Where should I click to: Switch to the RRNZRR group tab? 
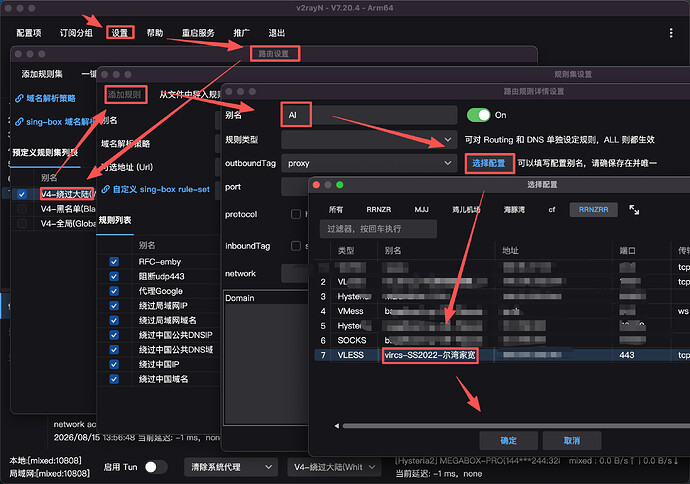pos(593,209)
